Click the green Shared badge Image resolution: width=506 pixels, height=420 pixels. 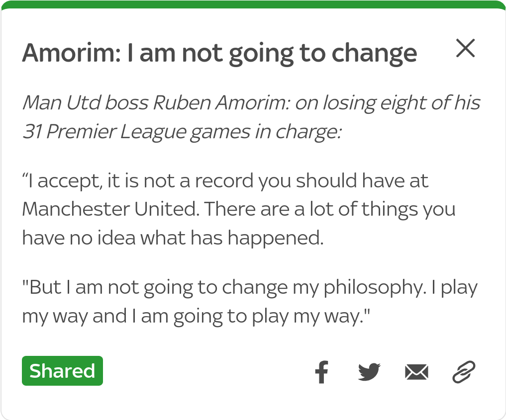click(x=62, y=371)
